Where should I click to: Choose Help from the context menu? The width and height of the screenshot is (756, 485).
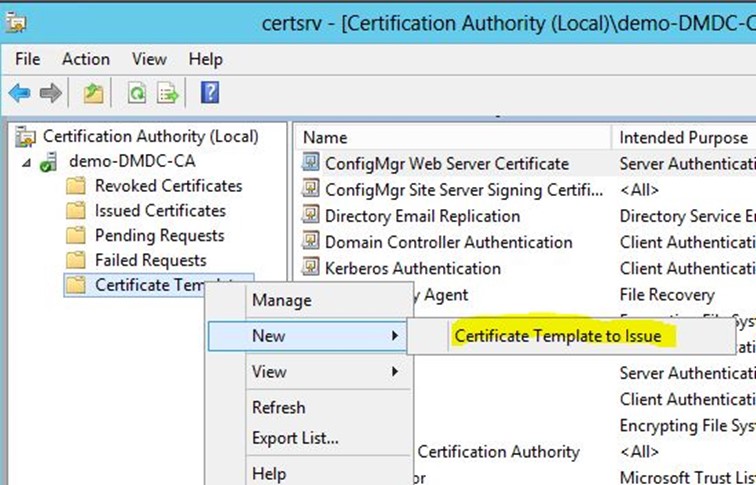coord(269,474)
